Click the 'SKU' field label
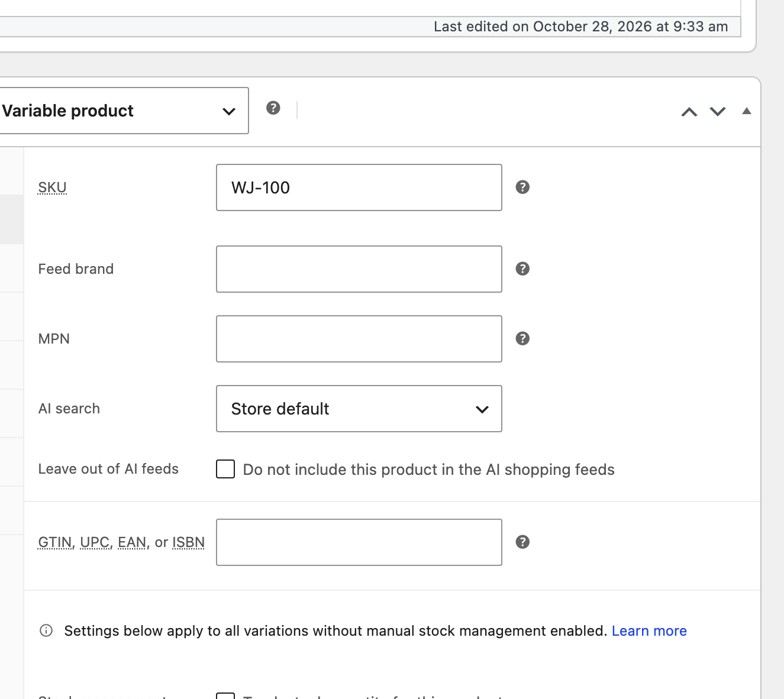Viewport: 784px width, 699px height. point(52,187)
